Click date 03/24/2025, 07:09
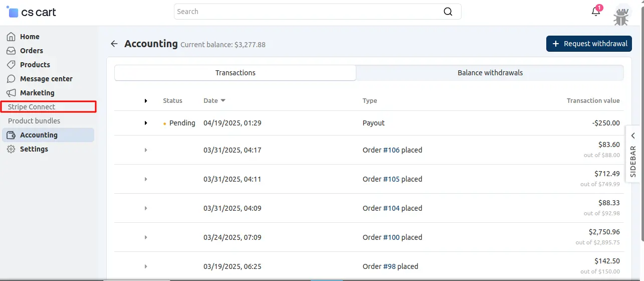This screenshot has width=644, height=281. coord(232,237)
